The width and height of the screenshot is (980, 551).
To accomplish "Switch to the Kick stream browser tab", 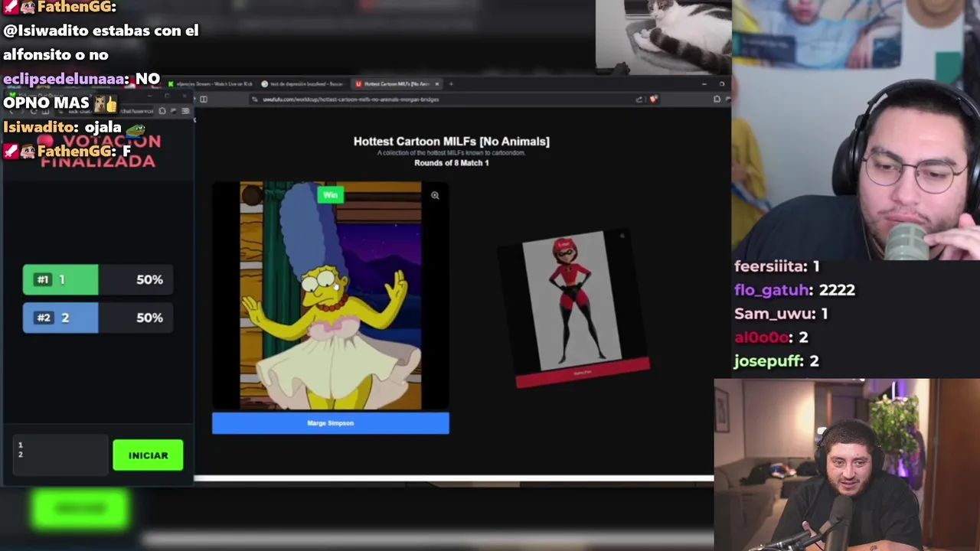I will [210, 83].
